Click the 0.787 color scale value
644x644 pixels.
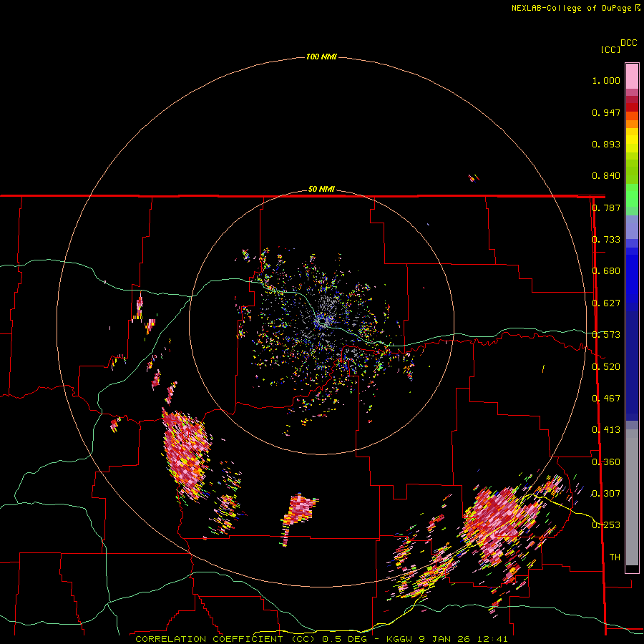coord(606,208)
